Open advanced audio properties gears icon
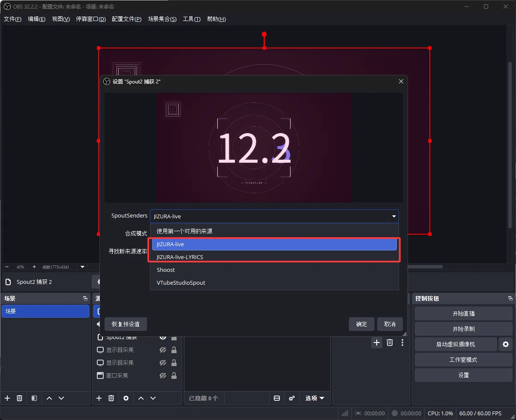 coord(292,398)
